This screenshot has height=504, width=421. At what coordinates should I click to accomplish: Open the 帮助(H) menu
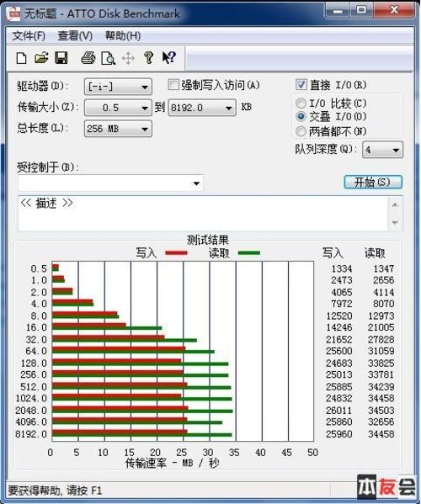pyautogui.click(x=123, y=35)
